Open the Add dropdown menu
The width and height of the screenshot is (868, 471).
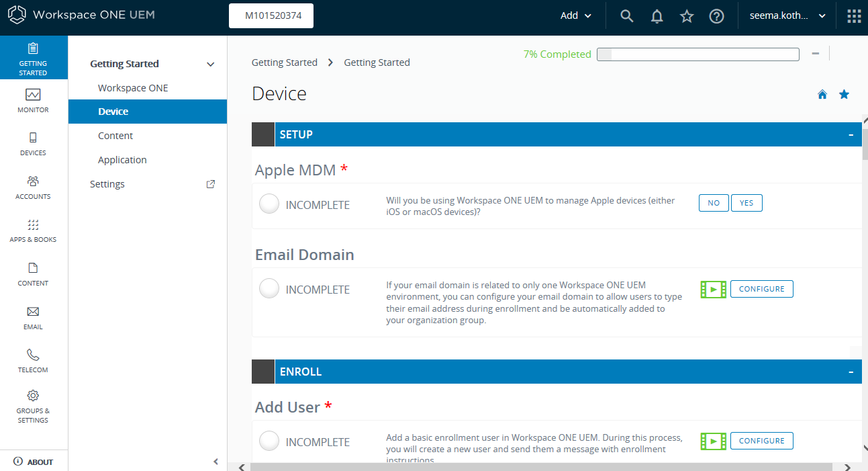[x=576, y=16]
